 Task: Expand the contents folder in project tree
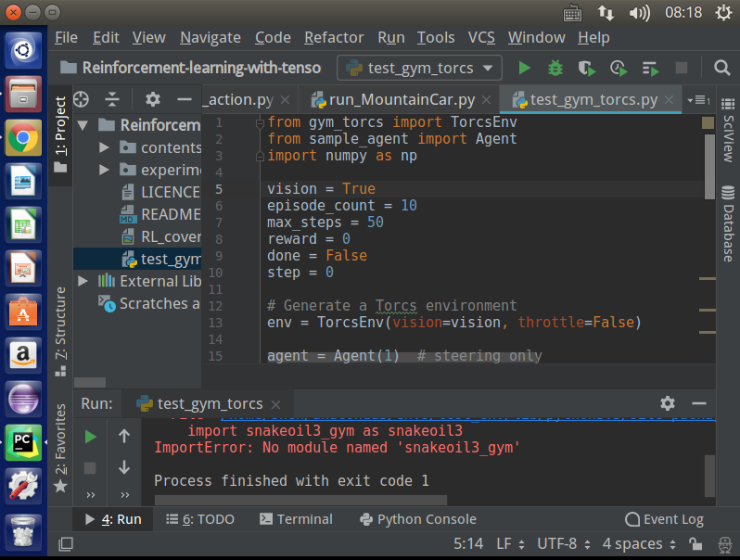104,147
